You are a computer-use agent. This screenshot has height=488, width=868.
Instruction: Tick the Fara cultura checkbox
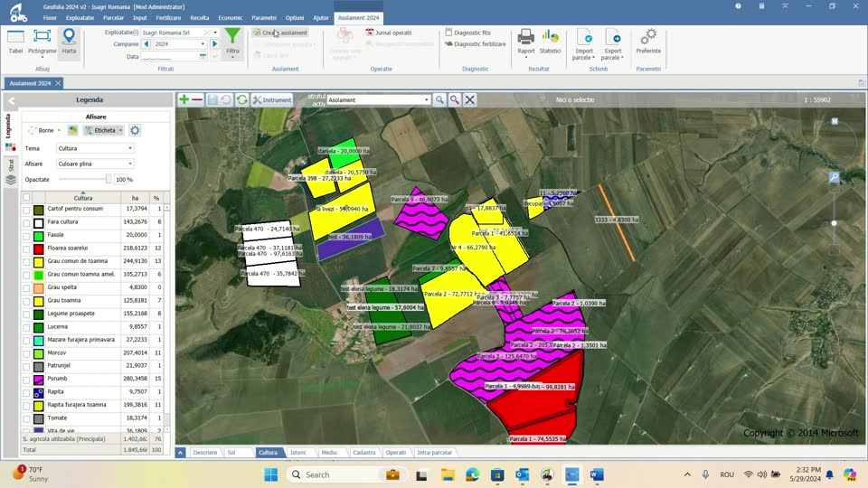[26, 223]
